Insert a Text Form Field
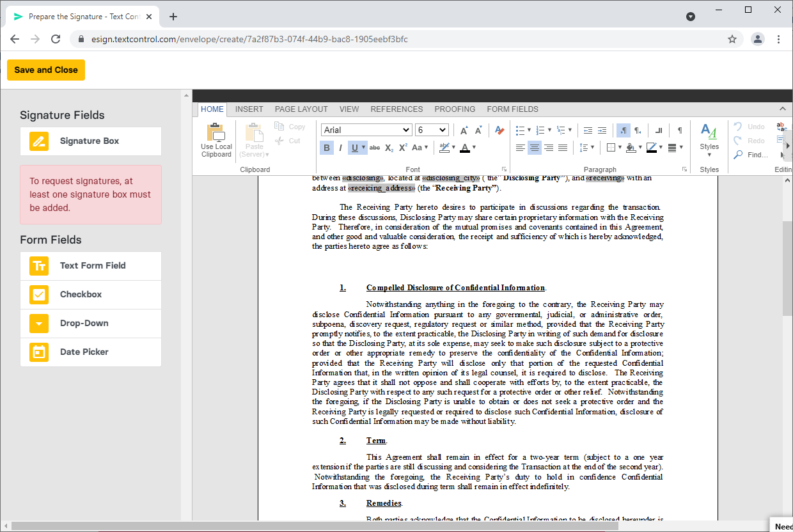The image size is (793, 532). [x=91, y=266]
